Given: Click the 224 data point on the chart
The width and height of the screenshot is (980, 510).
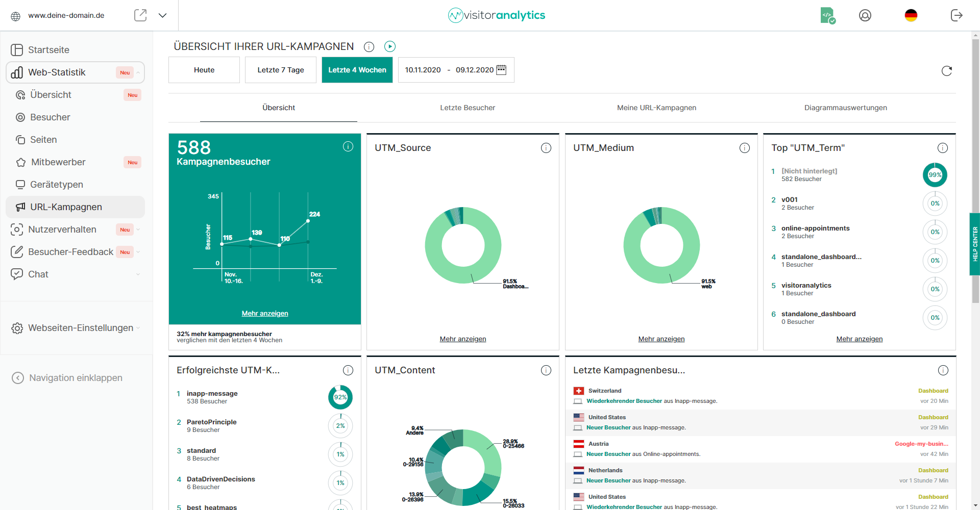Looking at the screenshot, I should coord(308,221).
